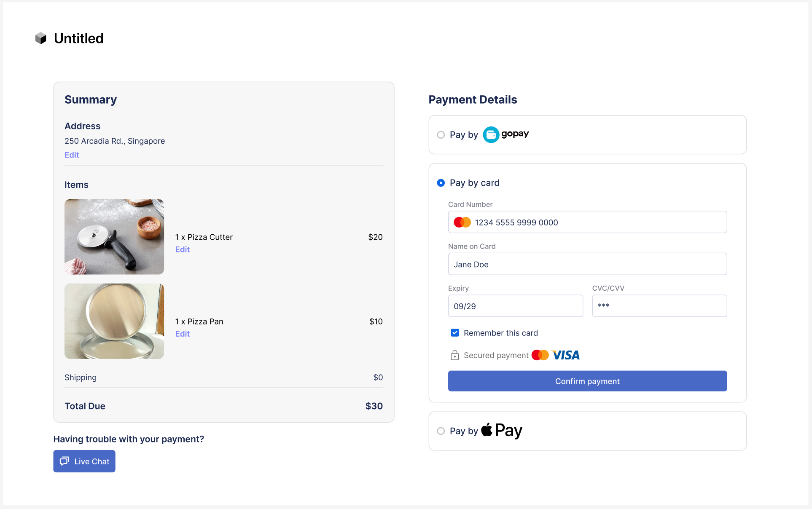Click the Mastercard icon in card number field
Image resolution: width=812 pixels, height=509 pixels.
coord(462,222)
